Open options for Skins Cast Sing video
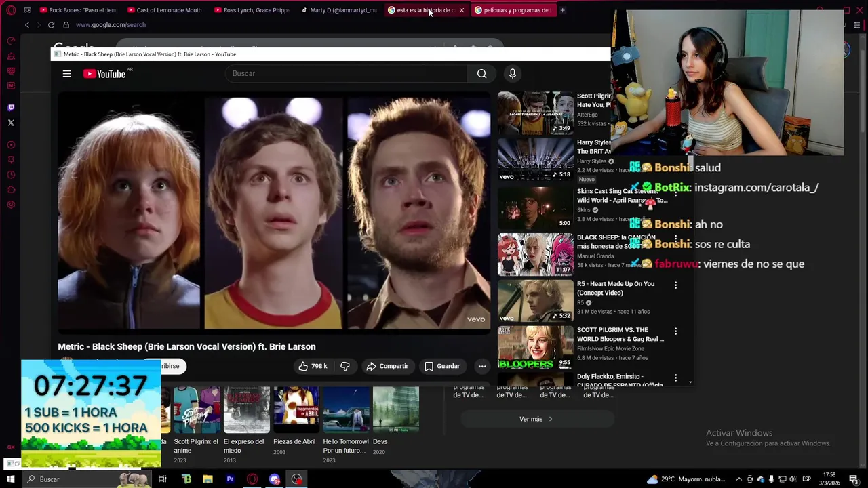 pyautogui.click(x=675, y=193)
